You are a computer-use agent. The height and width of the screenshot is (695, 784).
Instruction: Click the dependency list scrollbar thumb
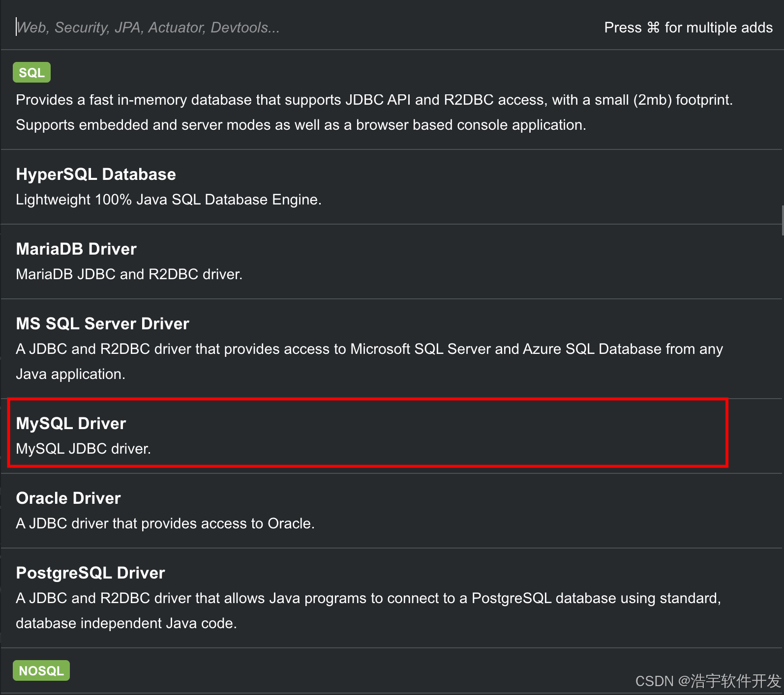coord(783,221)
